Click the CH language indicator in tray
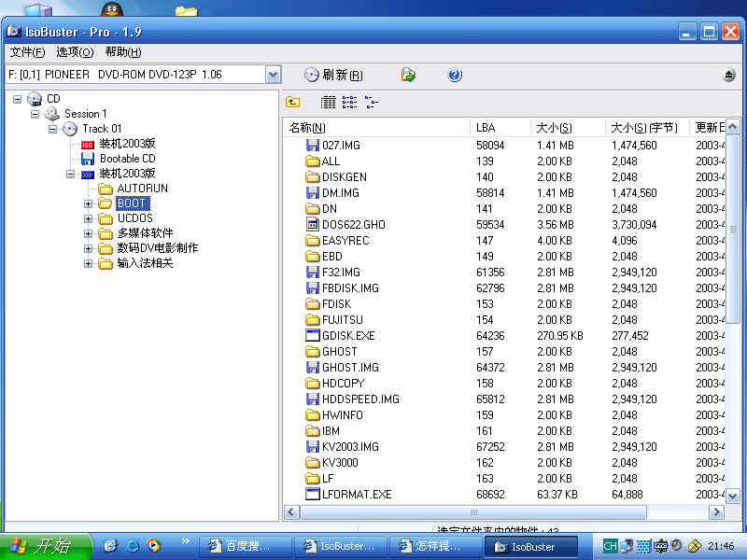 tap(610, 546)
